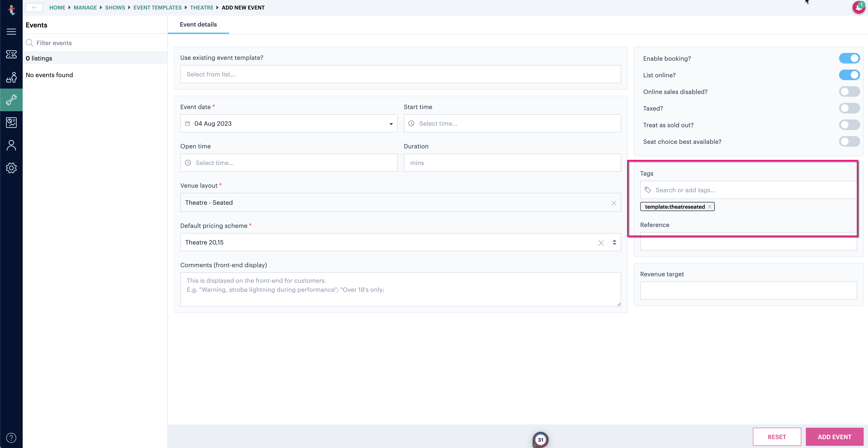Clear the Theatre 20,15 pricing scheme
This screenshot has height=448, width=868.
(601, 243)
